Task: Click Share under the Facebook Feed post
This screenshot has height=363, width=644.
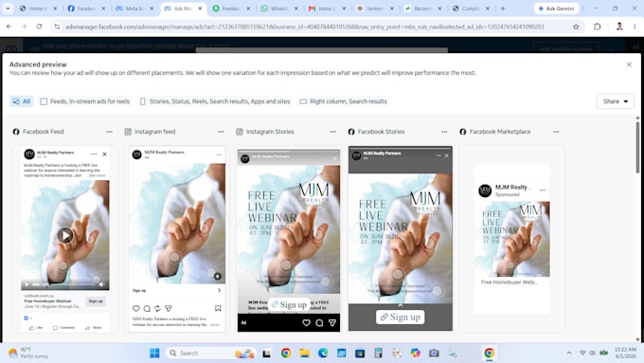Action: (93, 328)
